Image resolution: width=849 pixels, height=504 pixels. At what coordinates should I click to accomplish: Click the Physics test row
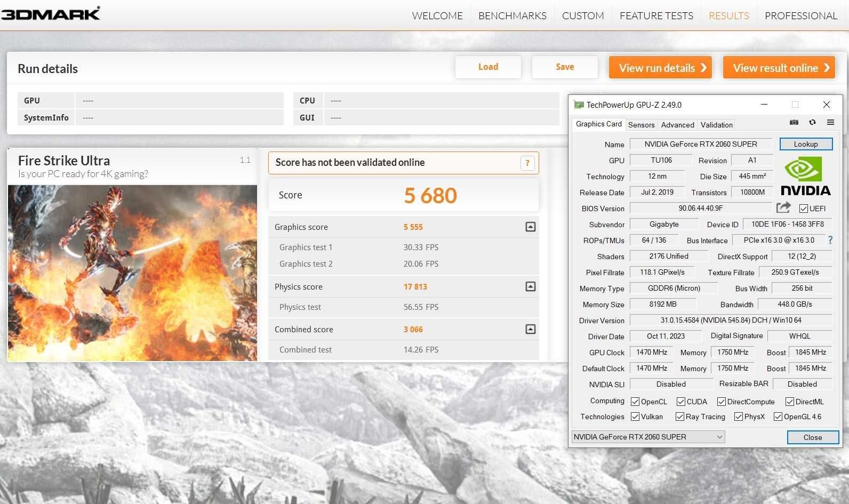coord(404,307)
